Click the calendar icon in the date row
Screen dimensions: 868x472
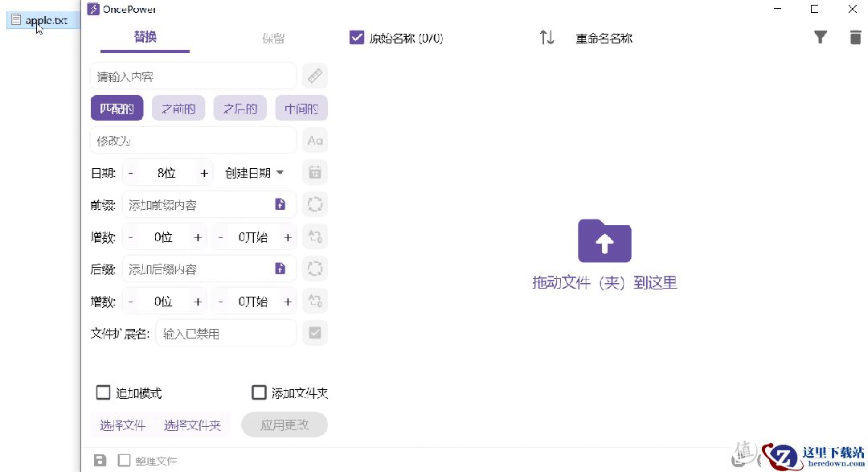pos(315,172)
